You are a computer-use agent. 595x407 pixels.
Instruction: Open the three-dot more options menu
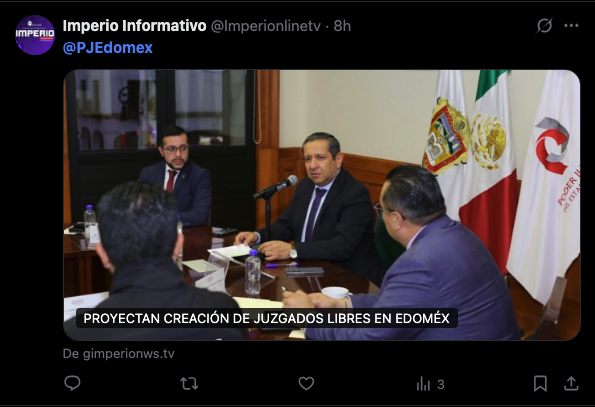pos(571,26)
